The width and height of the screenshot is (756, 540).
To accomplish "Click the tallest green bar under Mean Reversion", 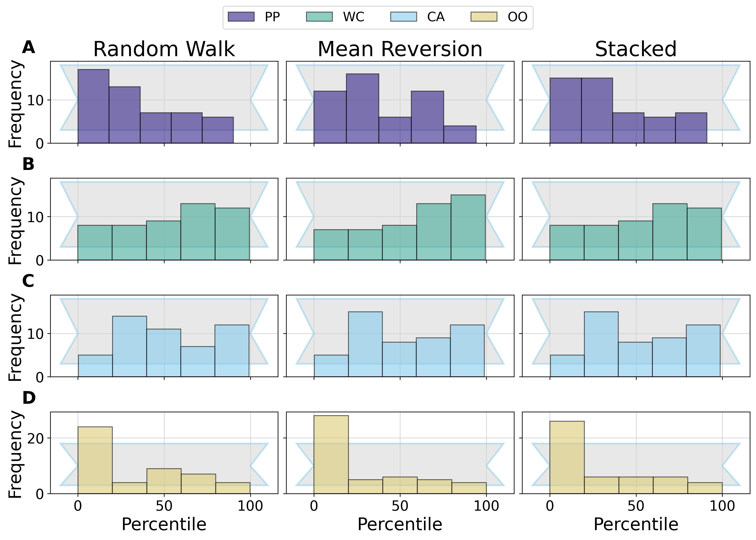I will point(468,227).
